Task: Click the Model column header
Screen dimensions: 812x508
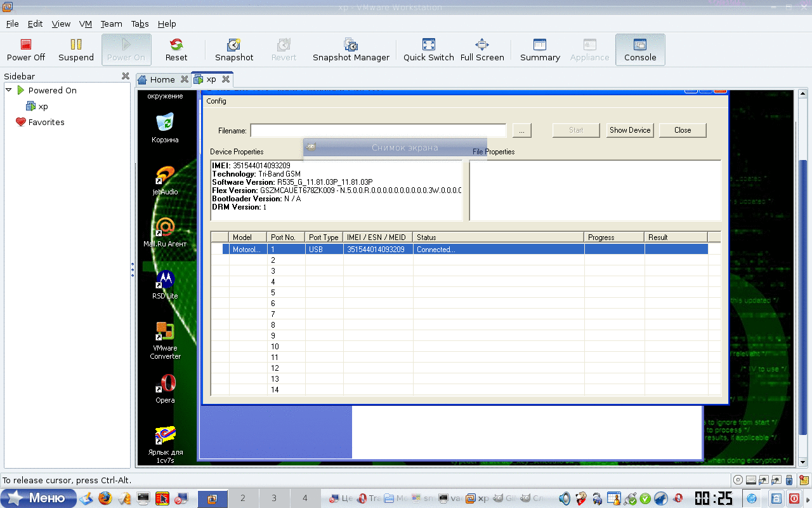Action: [x=248, y=237]
